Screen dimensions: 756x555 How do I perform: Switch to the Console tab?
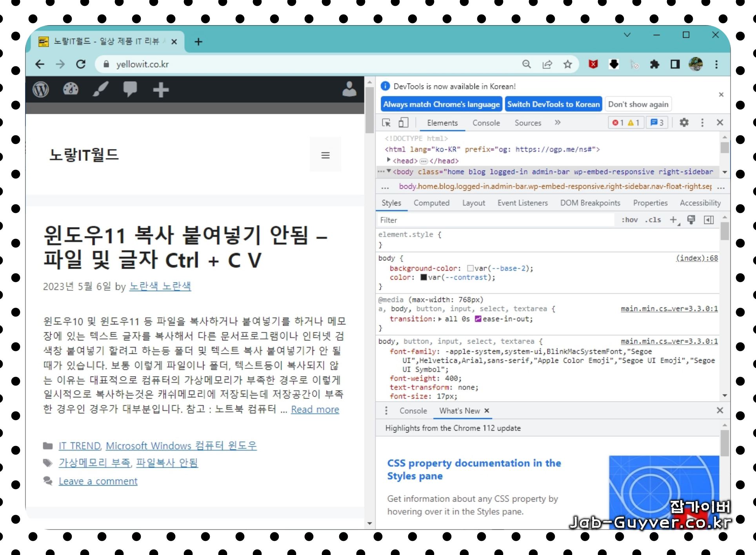[x=486, y=123]
